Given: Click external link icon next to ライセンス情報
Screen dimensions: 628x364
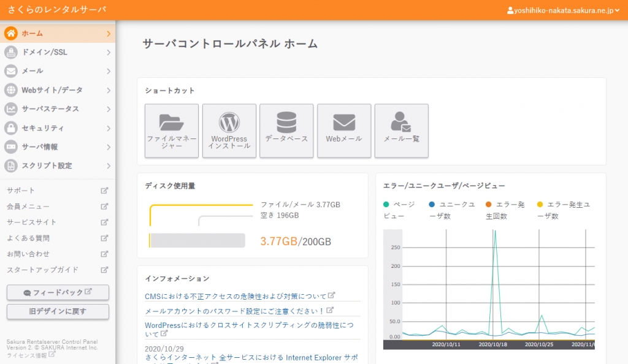Looking at the screenshot, I should [52, 354].
